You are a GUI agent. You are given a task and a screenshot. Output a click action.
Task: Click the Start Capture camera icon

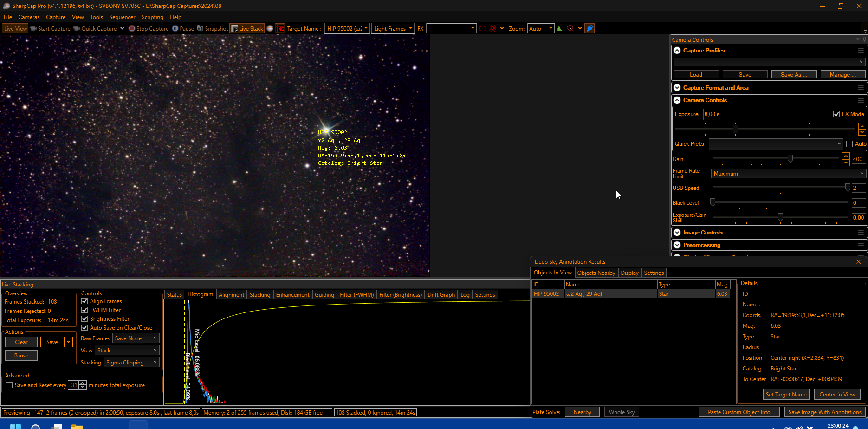[x=33, y=29]
